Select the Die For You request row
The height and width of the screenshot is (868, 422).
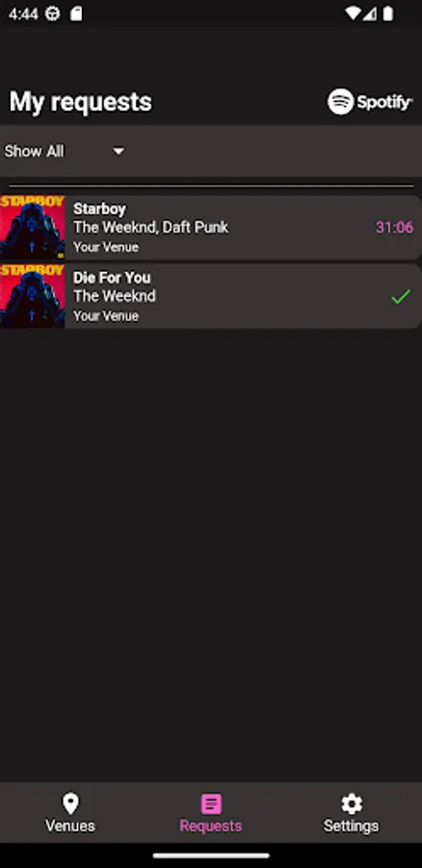click(x=211, y=296)
